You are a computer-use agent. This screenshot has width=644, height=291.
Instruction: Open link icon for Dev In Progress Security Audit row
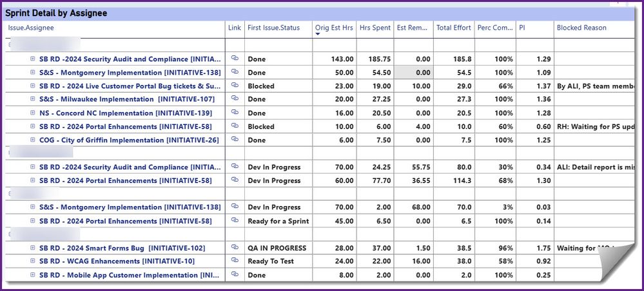235,166
